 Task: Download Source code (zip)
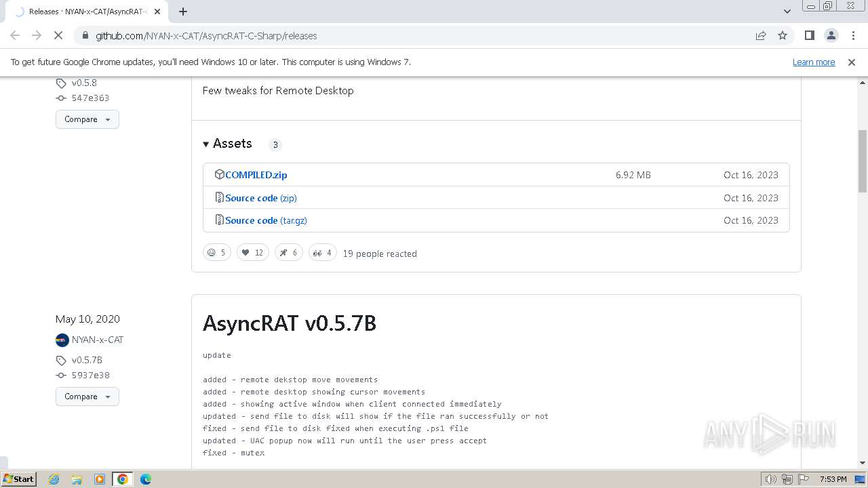[261, 198]
